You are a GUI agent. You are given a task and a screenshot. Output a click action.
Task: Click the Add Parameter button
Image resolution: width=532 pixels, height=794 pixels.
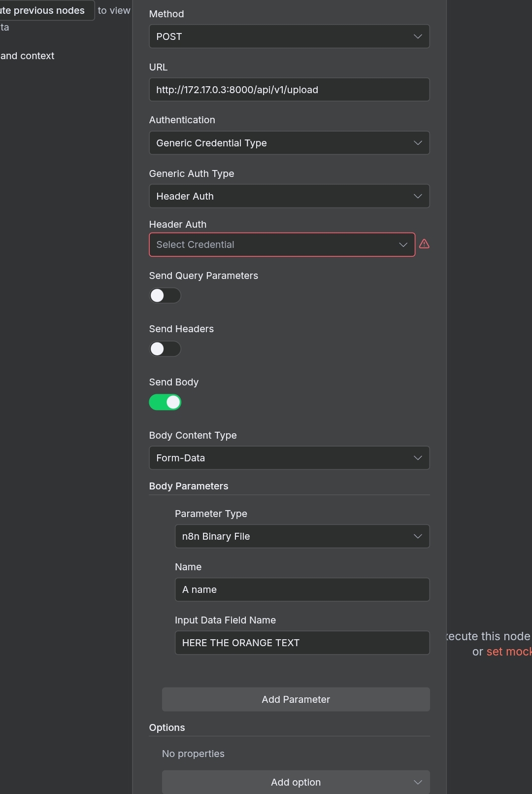tap(296, 699)
